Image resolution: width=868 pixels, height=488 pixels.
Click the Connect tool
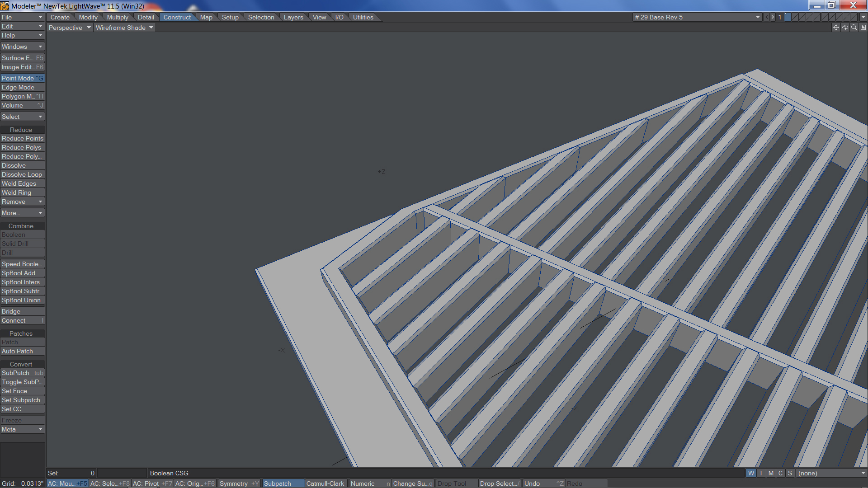coord(22,320)
